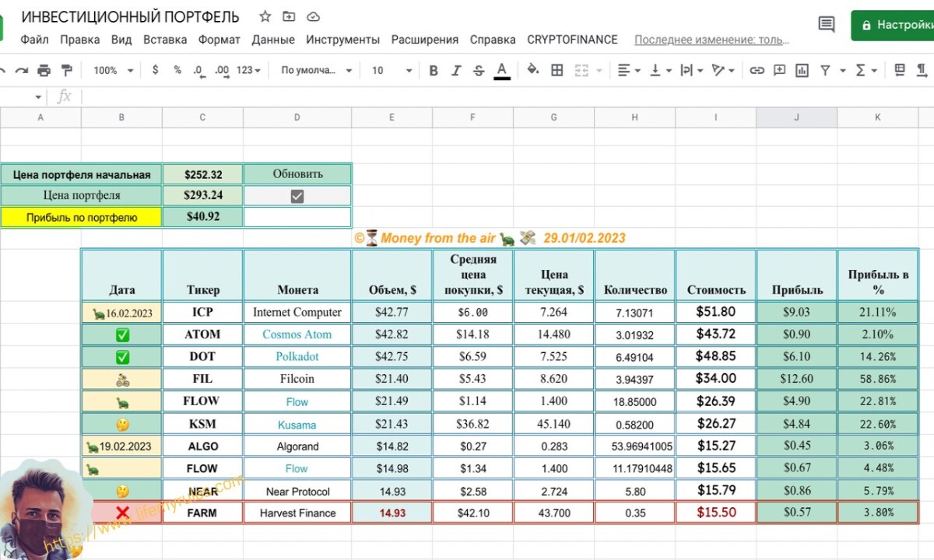Select column J header
The width and height of the screenshot is (934, 560).
click(796, 117)
